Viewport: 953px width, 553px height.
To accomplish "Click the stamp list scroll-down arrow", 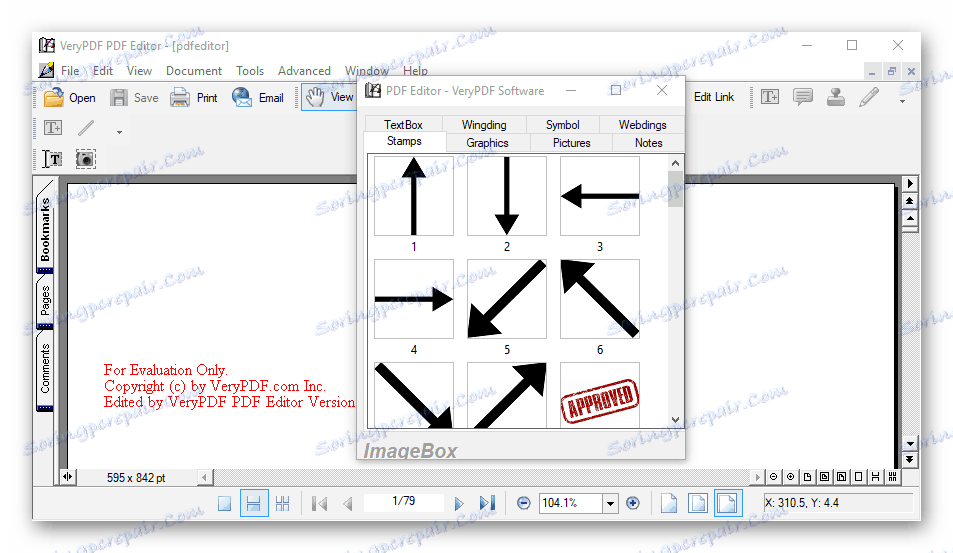I will (675, 420).
